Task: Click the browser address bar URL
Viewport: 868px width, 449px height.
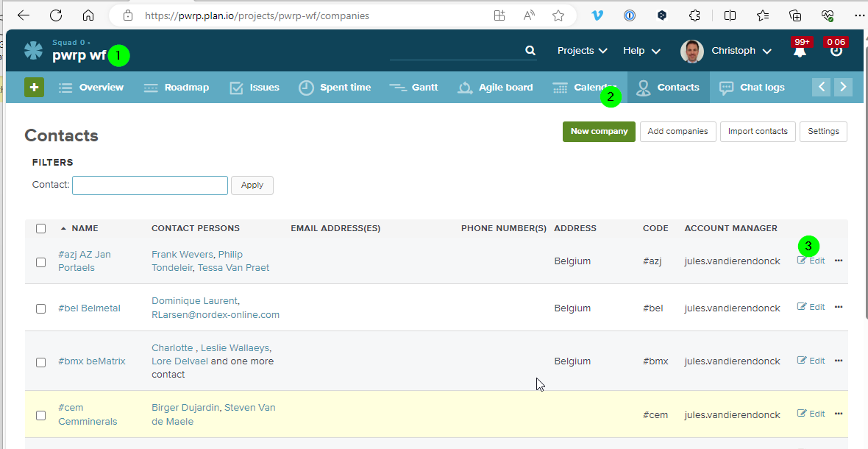Action: [x=257, y=15]
